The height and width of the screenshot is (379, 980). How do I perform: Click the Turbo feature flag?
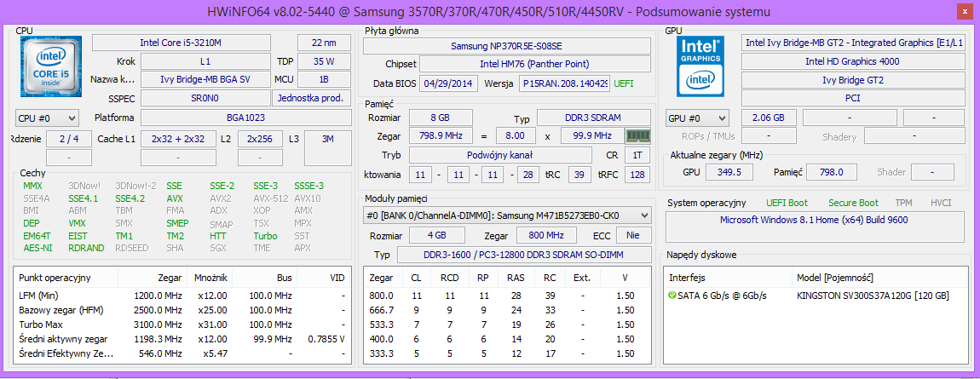[x=265, y=236]
